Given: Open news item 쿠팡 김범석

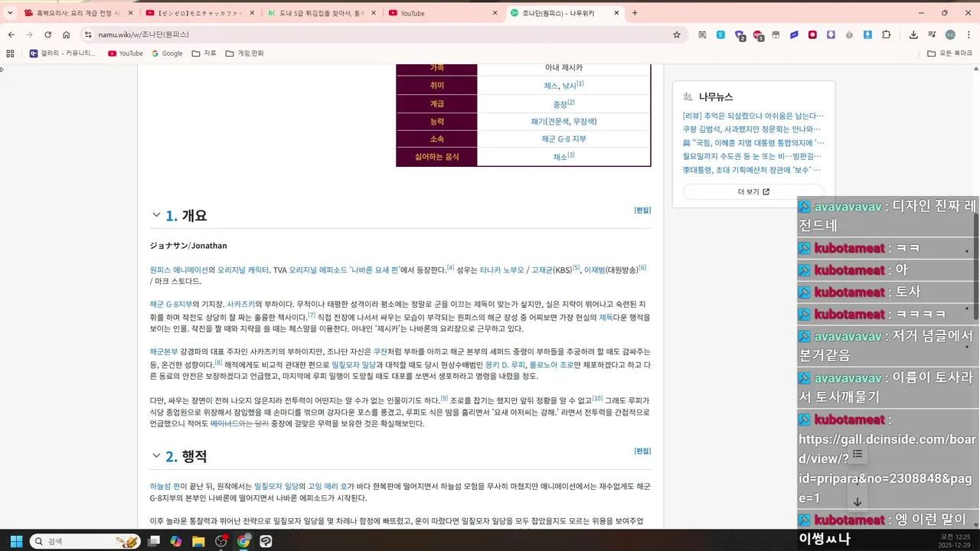Looking at the screenshot, I should (752, 129).
